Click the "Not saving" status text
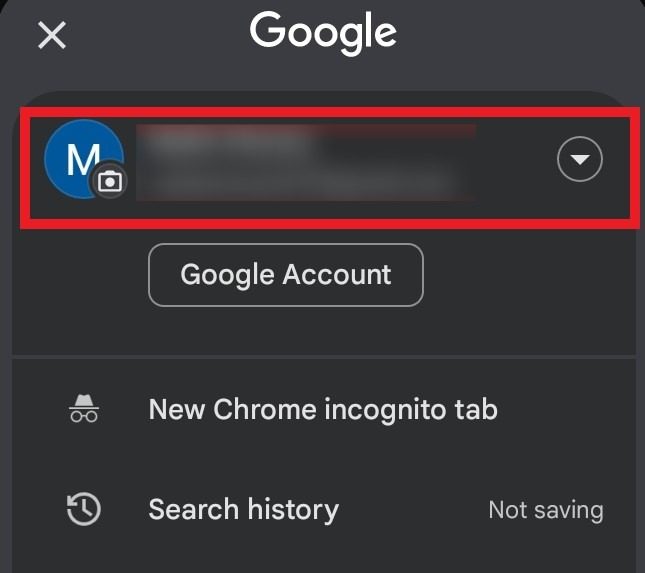Viewport: 645px width, 573px height. [x=545, y=510]
